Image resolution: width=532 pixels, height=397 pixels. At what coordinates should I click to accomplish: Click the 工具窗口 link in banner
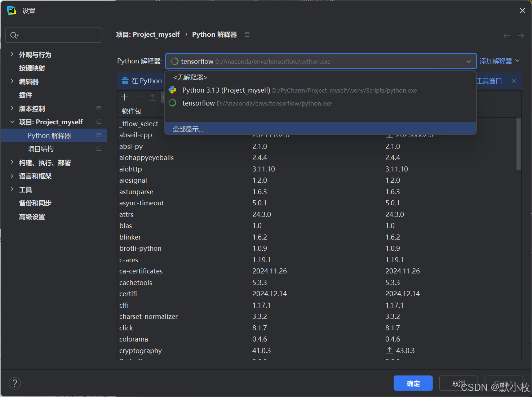(x=489, y=81)
